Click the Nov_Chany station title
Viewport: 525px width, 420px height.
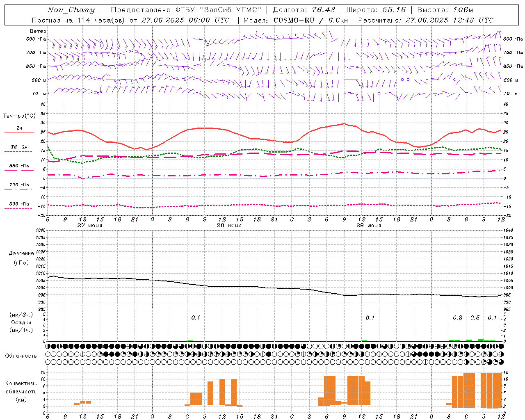pos(71,10)
